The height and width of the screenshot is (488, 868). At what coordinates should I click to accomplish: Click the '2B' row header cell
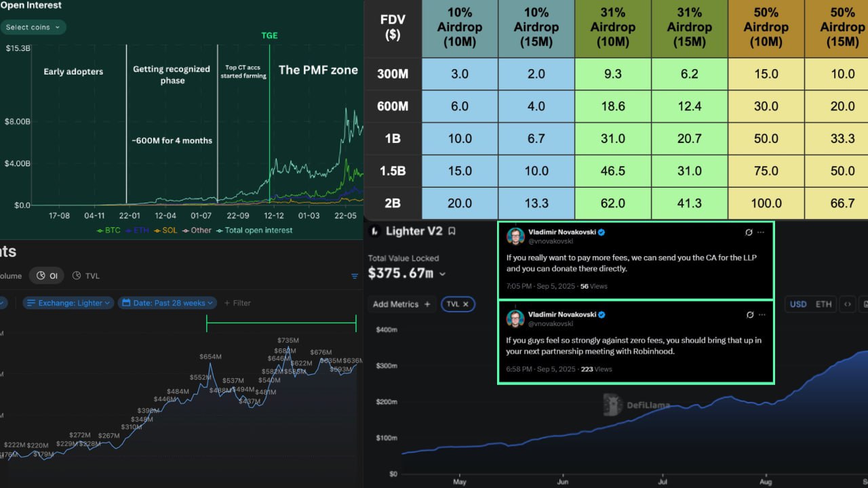point(393,203)
